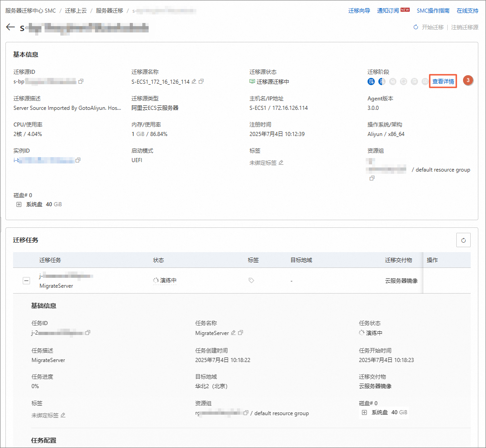The width and height of the screenshot is (486, 448).
Task: Open 服务器迁移 breadcrumb
Action: (109, 11)
